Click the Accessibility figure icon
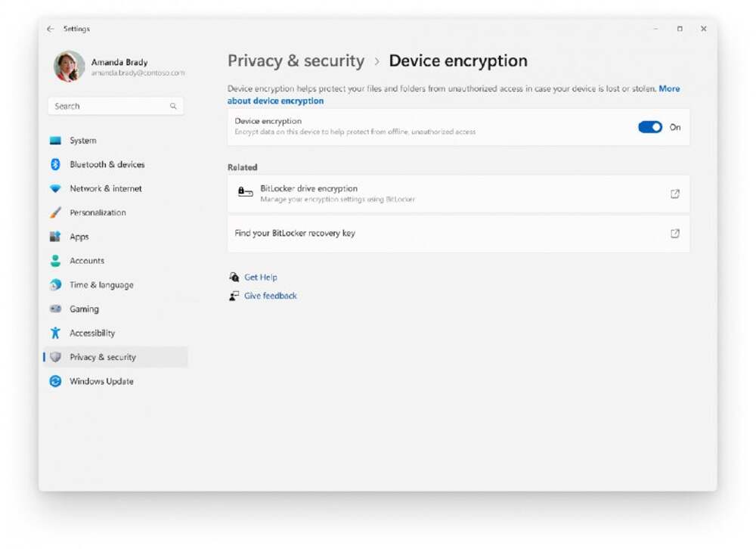The height and width of the screenshot is (549, 756). tap(55, 333)
